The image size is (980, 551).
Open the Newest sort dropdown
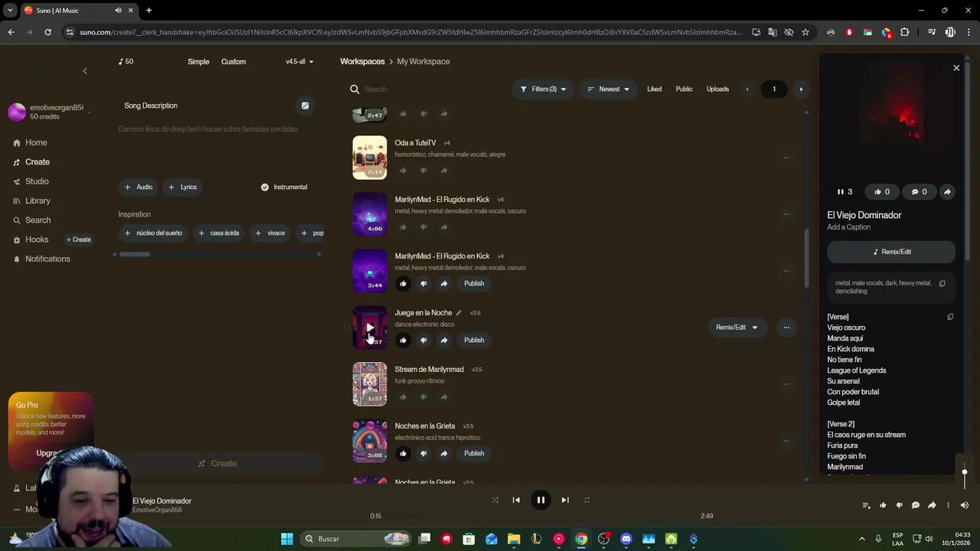coord(608,89)
